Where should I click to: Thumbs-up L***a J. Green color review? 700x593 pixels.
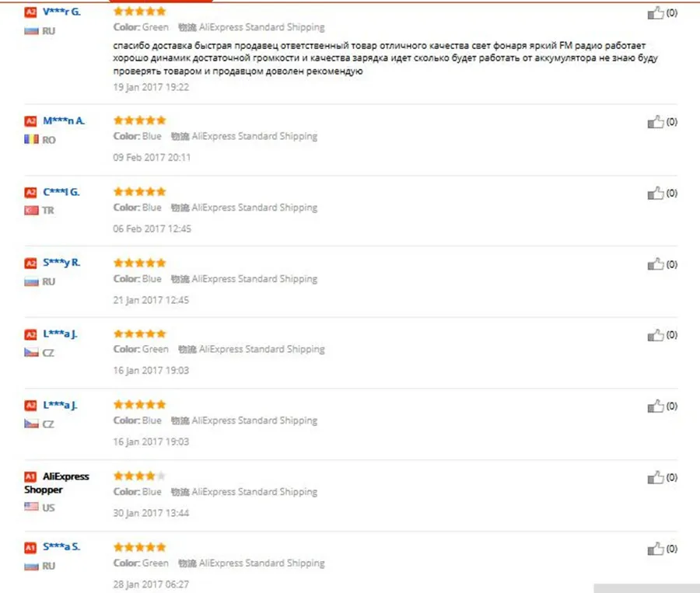pyautogui.click(x=656, y=335)
